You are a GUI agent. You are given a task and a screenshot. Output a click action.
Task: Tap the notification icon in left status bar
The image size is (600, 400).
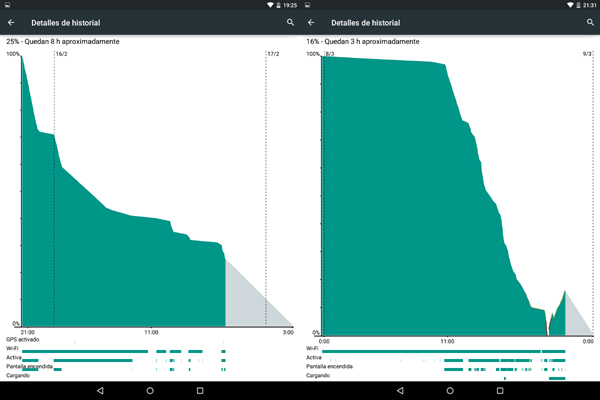click(8, 5)
